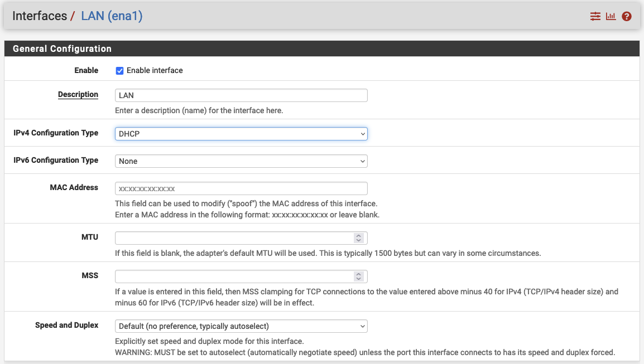Open the Speed and Duplex dropdown
Viewport: 644px width, 364px height.
241,326
